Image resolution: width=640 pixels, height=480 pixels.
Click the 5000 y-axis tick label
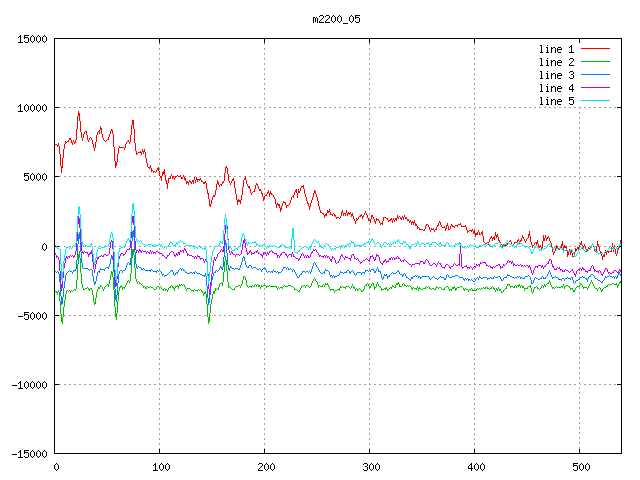coord(35,177)
